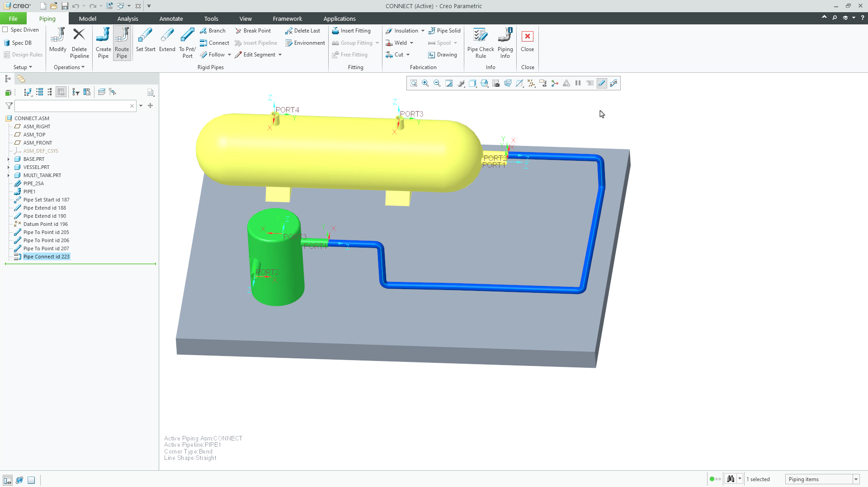Switch to the Applications tab
This screenshot has width=868, height=487.
pos(339,19)
